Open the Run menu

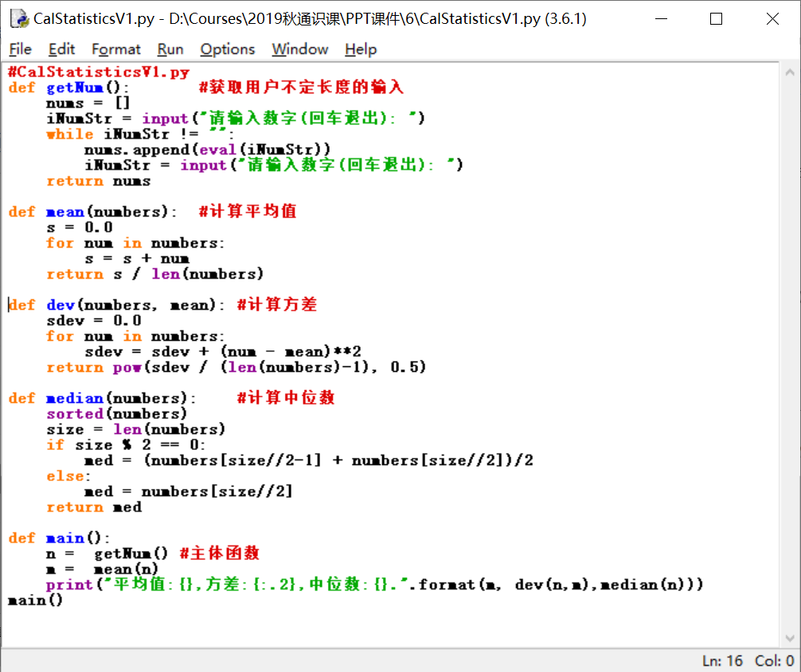click(x=170, y=49)
